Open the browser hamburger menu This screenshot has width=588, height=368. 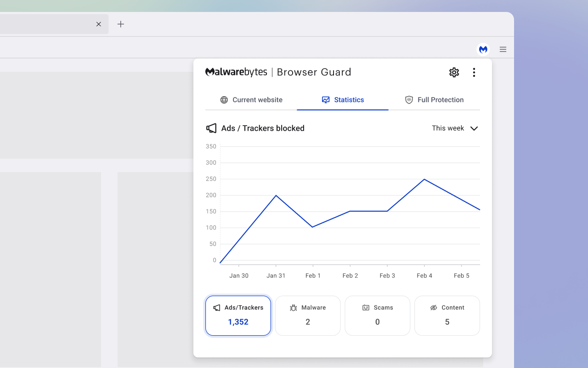(x=503, y=49)
